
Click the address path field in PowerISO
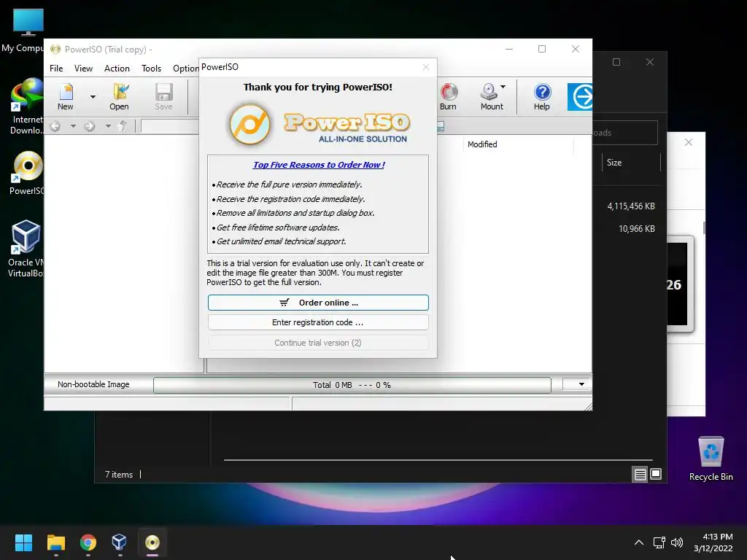(169, 126)
